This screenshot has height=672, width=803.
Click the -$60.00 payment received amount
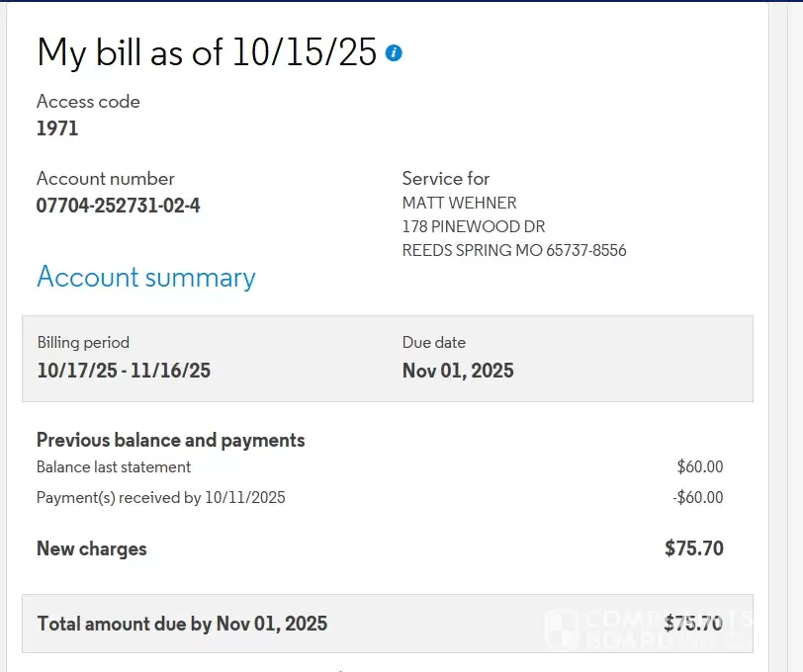(697, 497)
